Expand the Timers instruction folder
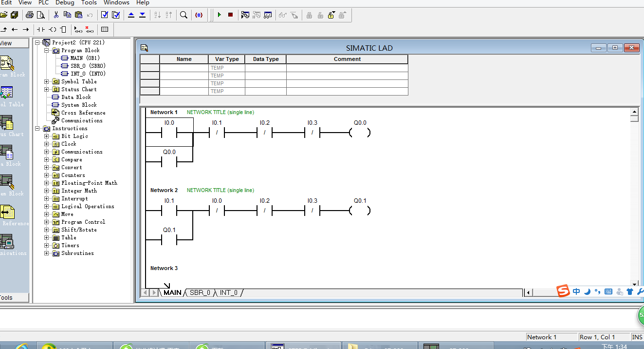The width and height of the screenshot is (644, 349). pos(47,245)
